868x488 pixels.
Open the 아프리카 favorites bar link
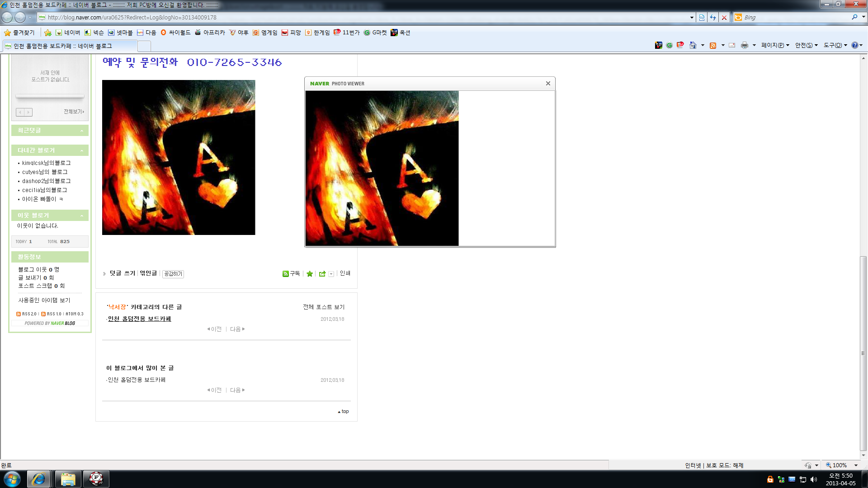pos(210,33)
